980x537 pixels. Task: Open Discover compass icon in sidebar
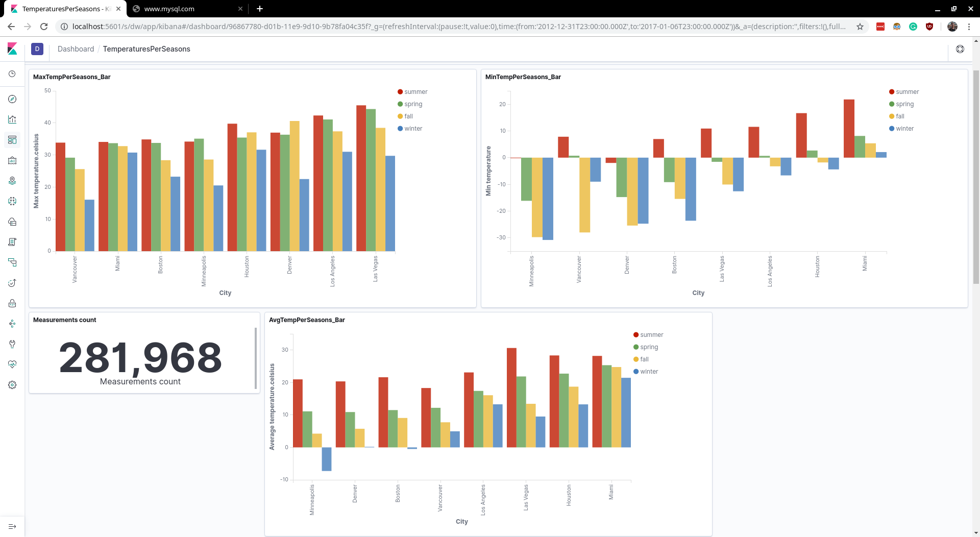[12, 99]
